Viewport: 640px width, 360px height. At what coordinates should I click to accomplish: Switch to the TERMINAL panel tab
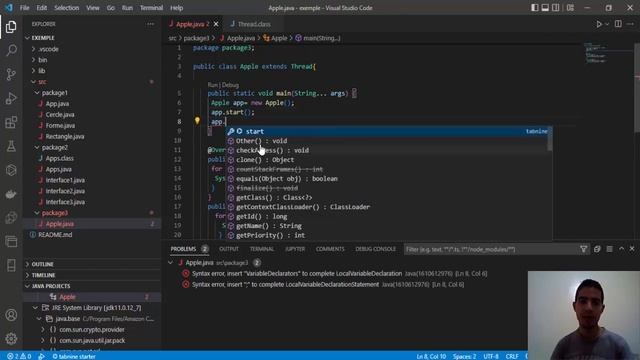[x=262, y=249]
